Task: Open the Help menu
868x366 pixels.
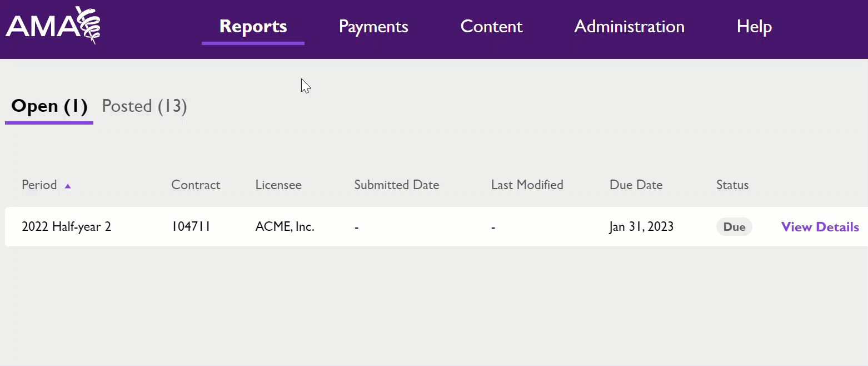Action: point(754,26)
